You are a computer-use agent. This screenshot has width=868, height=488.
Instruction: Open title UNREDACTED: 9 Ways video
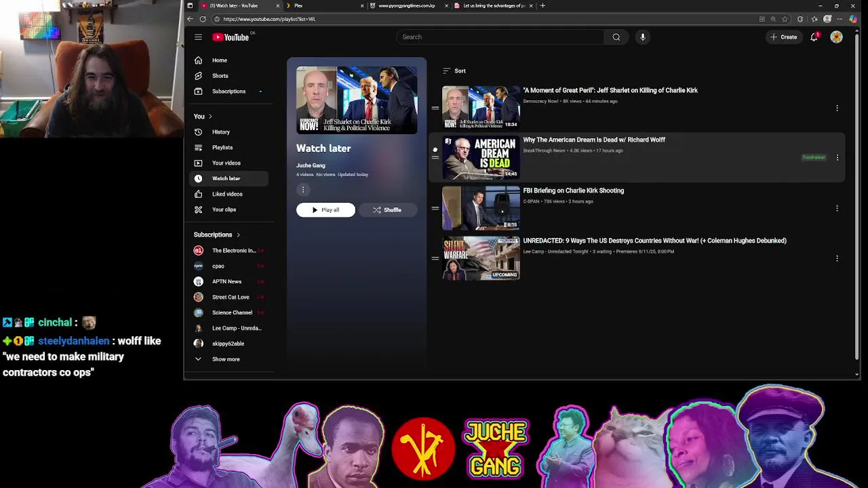655,241
